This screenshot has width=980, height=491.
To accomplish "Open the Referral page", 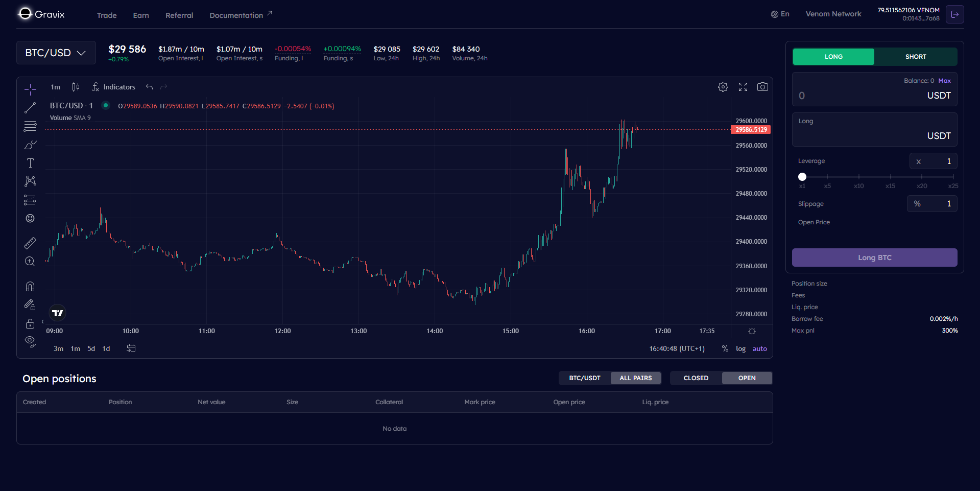I will click(x=179, y=15).
